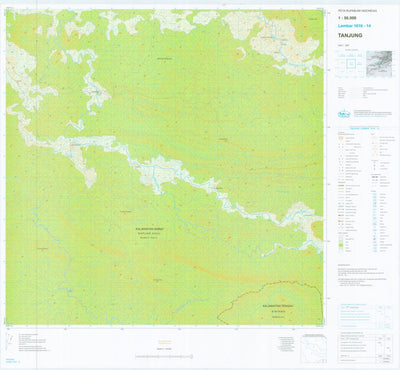The image size is (400, 370).
Task: Click the blue Bakosurtanal agency logo
Action: tap(344, 114)
